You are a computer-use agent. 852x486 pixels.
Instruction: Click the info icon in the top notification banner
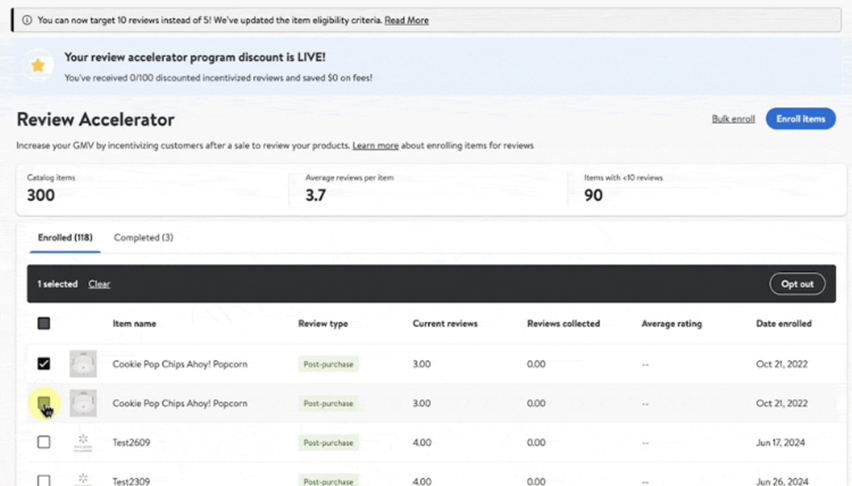click(x=27, y=20)
